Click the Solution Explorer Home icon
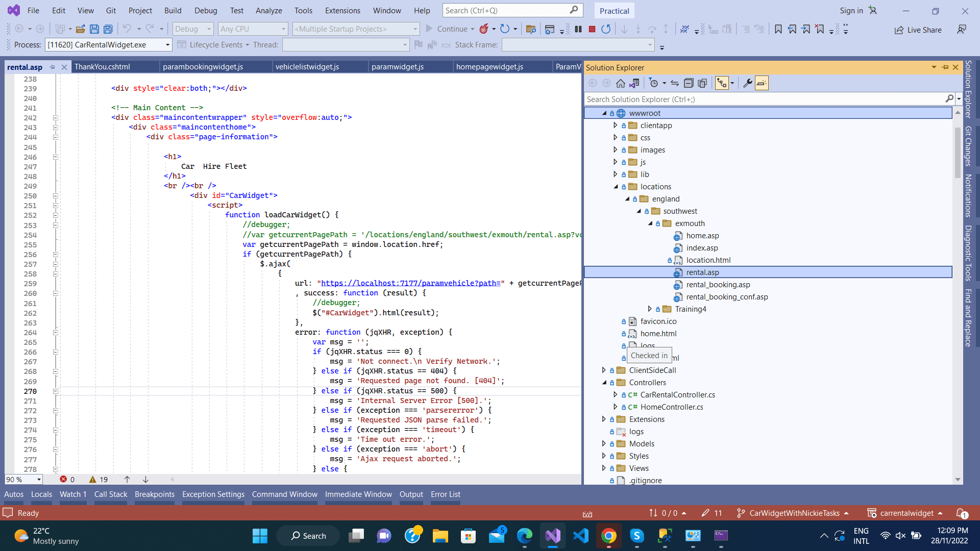This screenshot has height=551, width=980. click(x=620, y=83)
